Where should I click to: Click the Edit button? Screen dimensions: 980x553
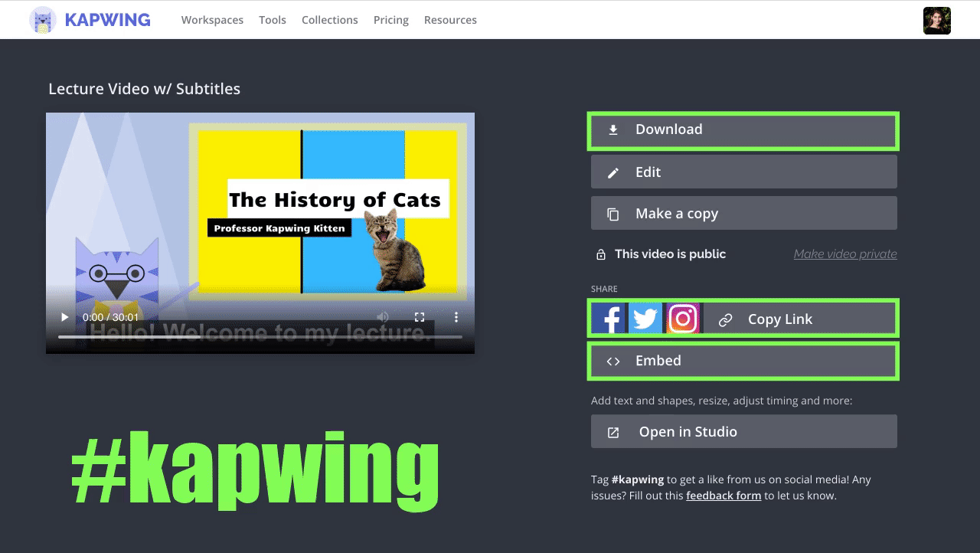[743, 172]
